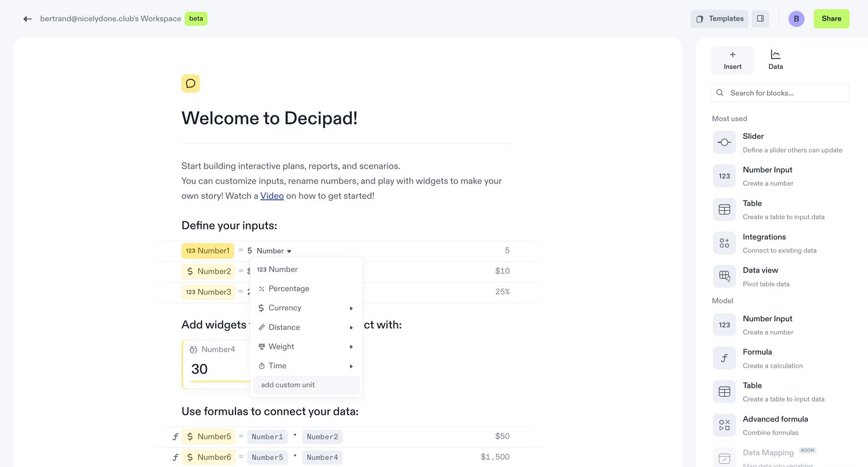The image size is (868, 467).
Task: Open the Number unit dropdown on Number1
Action: [x=274, y=251]
